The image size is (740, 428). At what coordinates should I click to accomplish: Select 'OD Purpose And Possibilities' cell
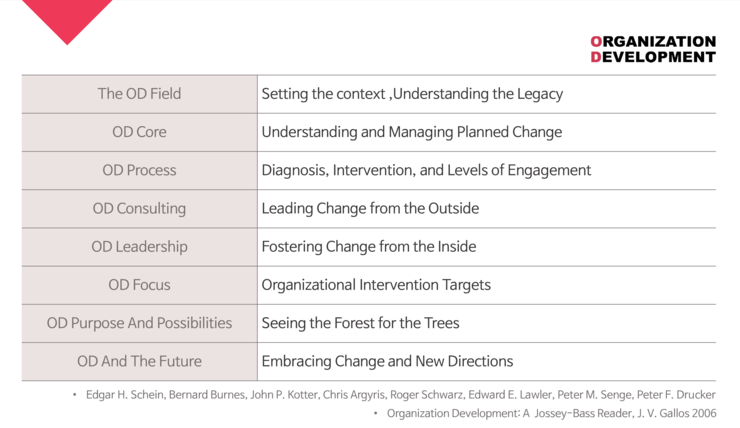(x=139, y=323)
